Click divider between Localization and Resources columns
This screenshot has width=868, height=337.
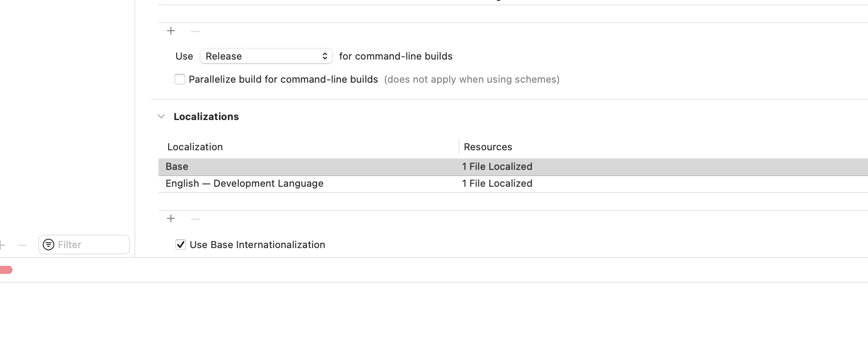pos(459,147)
